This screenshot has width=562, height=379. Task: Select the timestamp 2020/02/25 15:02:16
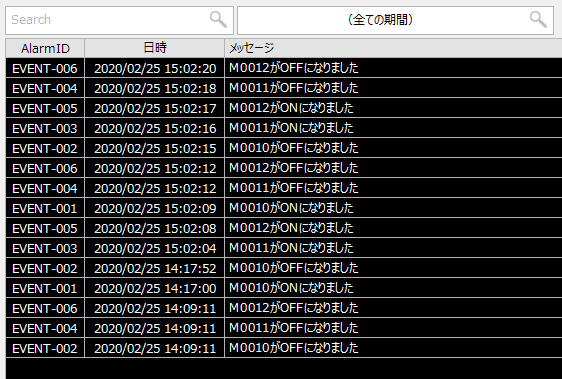[x=155, y=128]
